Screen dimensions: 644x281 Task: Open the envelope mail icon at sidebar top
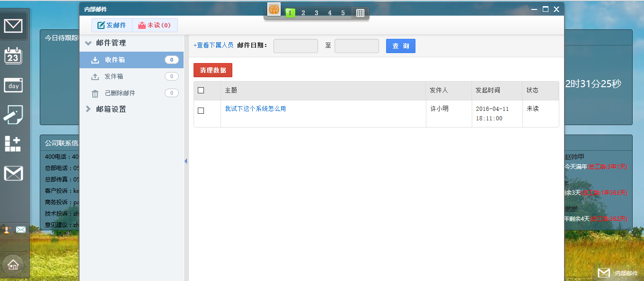point(13,26)
